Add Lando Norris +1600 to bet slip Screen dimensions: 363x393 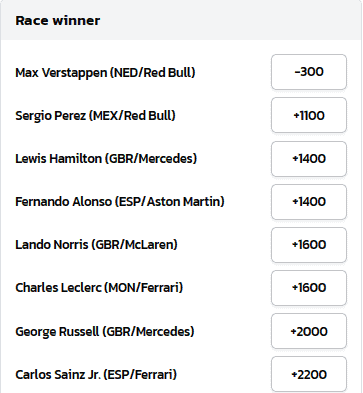[309, 245]
